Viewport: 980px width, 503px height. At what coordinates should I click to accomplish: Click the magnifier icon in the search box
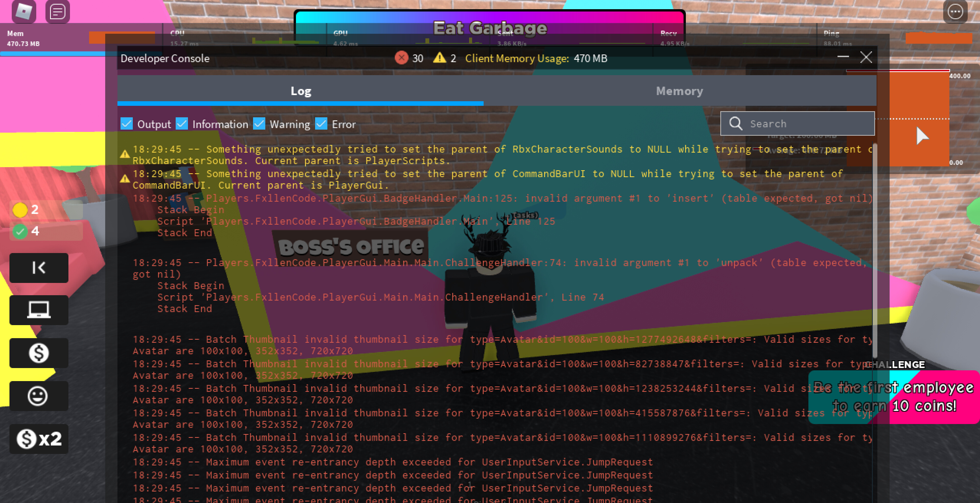[x=736, y=123]
